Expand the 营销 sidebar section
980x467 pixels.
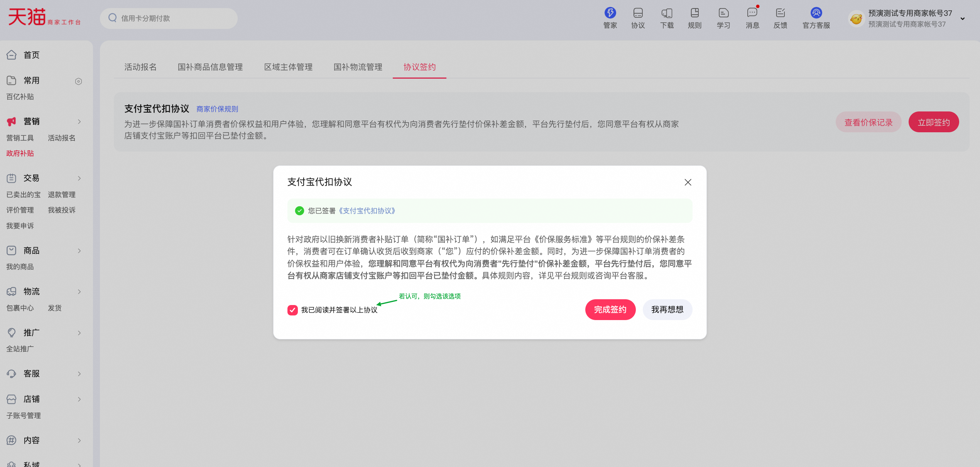pyautogui.click(x=79, y=121)
